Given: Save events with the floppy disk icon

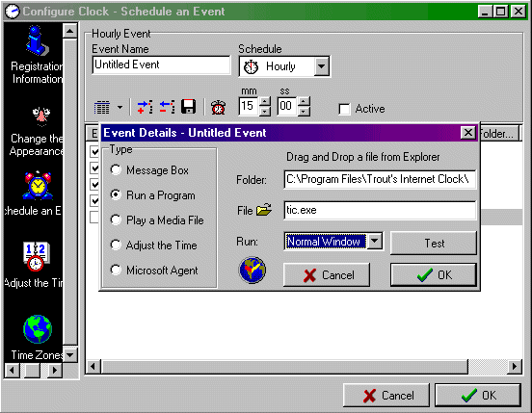Looking at the screenshot, I should pos(188,107).
